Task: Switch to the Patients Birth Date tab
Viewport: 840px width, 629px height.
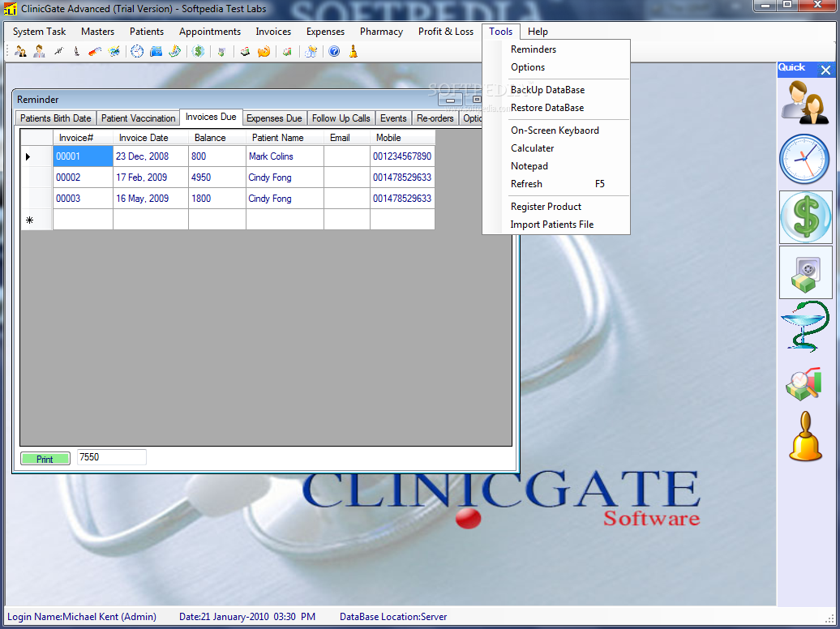Action: (x=56, y=118)
